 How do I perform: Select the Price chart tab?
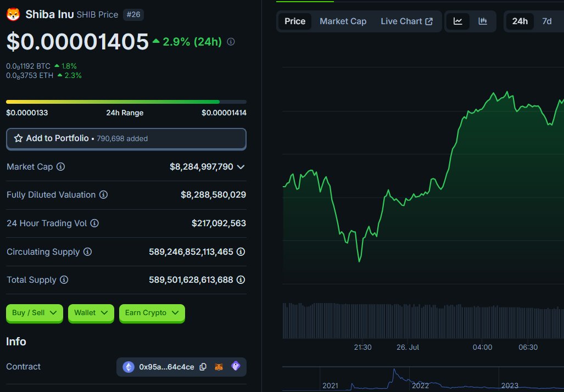click(x=295, y=21)
